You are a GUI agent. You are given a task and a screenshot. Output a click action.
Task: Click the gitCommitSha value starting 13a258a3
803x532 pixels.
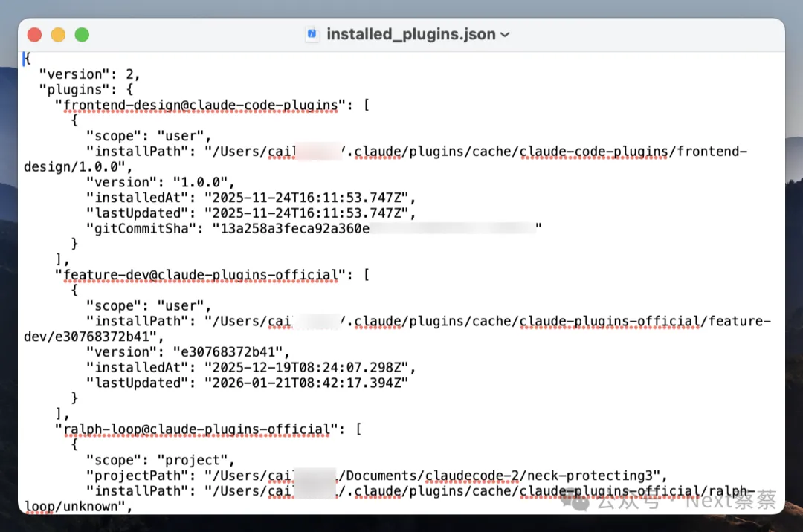(x=291, y=228)
